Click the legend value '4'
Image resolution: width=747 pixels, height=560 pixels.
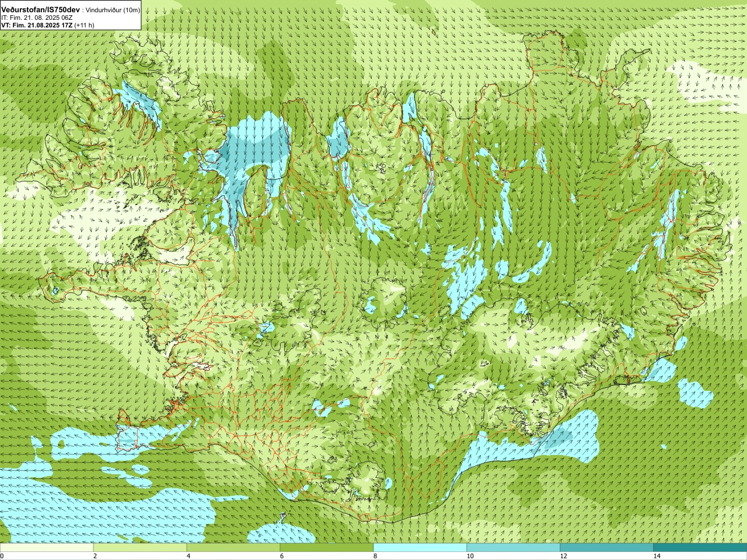point(189,556)
